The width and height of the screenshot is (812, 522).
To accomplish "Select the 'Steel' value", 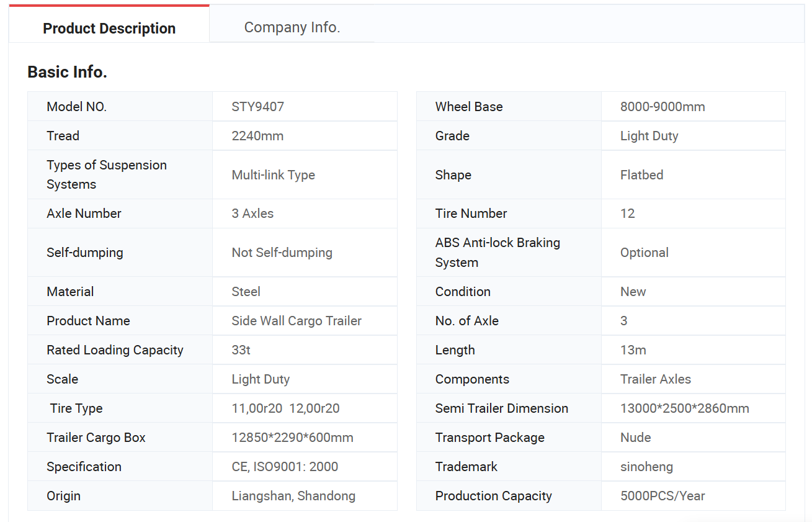I will tap(246, 292).
